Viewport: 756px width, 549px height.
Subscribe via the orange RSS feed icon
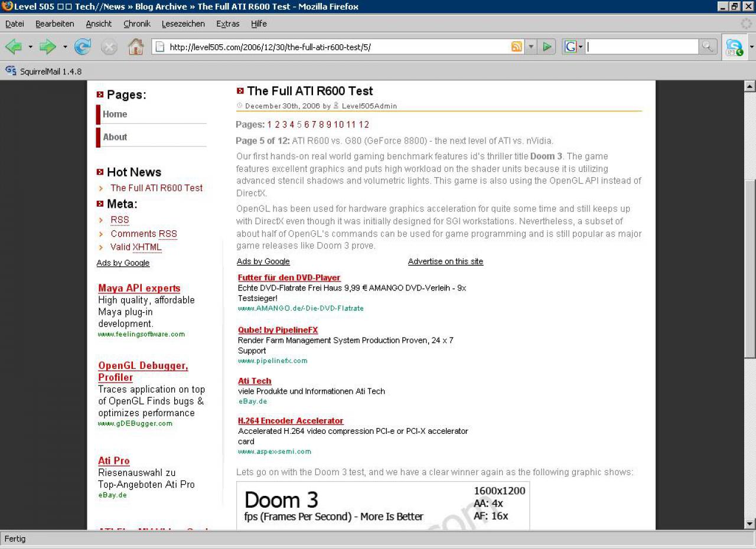[517, 47]
